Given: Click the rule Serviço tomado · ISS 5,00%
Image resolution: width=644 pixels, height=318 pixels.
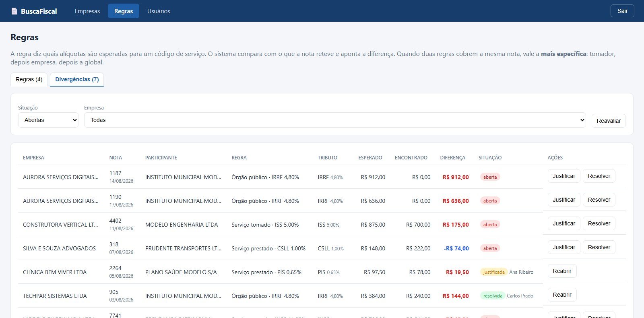Looking at the screenshot, I should pyautogui.click(x=265, y=225).
